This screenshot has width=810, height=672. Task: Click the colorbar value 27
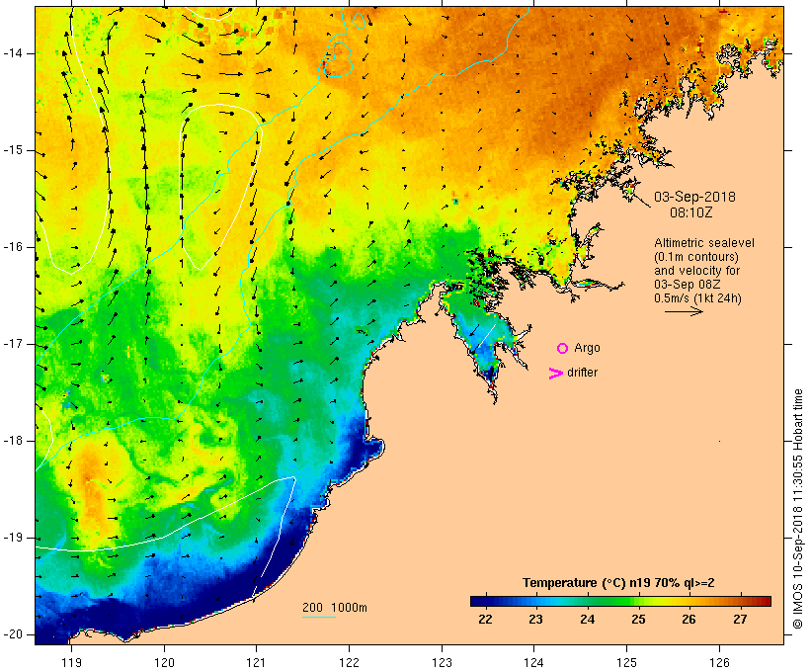[x=740, y=620]
